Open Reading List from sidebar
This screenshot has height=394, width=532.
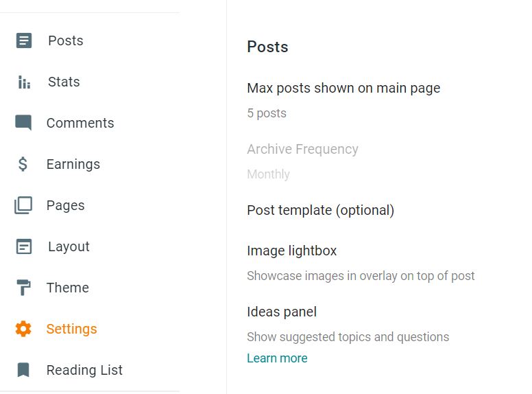pos(84,370)
